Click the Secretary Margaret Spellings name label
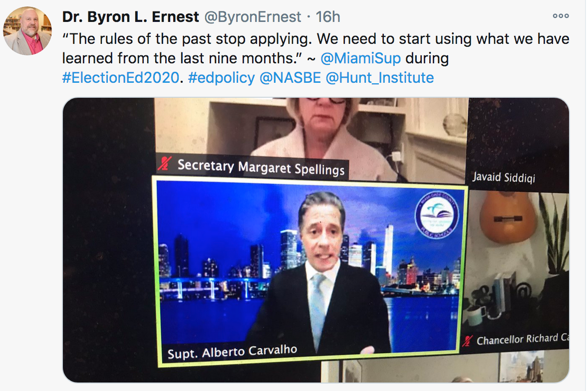The width and height of the screenshot is (588, 391). click(x=261, y=167)
